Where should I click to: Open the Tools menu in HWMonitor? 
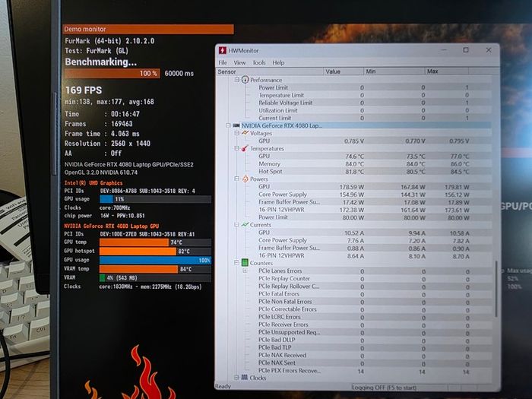pyautogui.click(x=259, y=63)
